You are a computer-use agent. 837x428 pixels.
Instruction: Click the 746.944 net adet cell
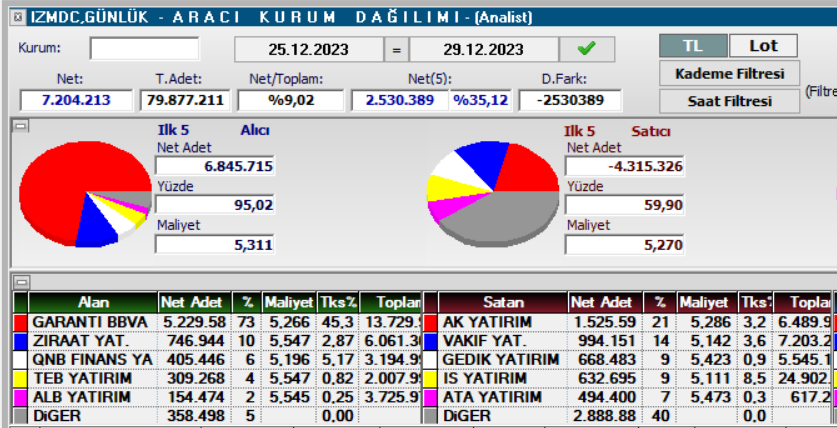195,341
